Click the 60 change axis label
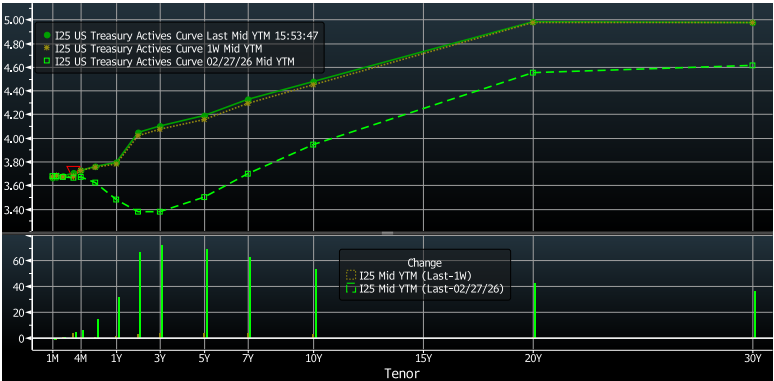Image resolution: width=774 pixels, height=381 pixels. [19, 261]
